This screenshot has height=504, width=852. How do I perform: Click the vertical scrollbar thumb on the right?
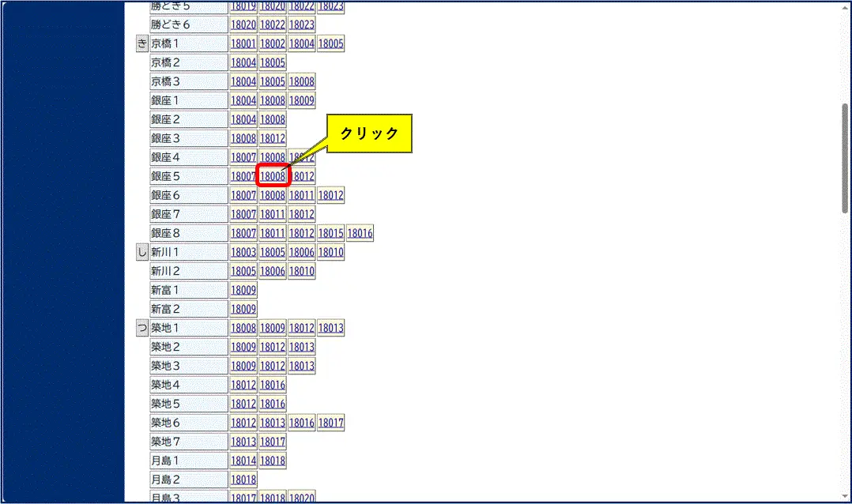tap(845, 158)
